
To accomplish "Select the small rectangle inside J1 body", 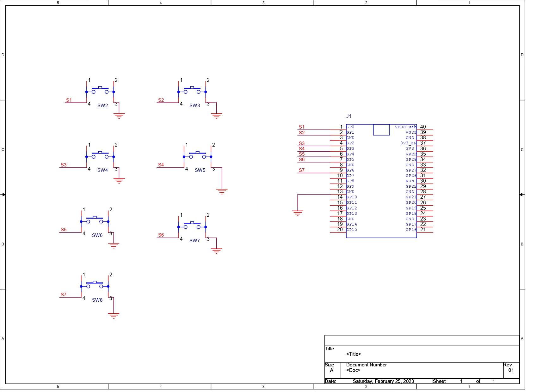I will (381, 130).
